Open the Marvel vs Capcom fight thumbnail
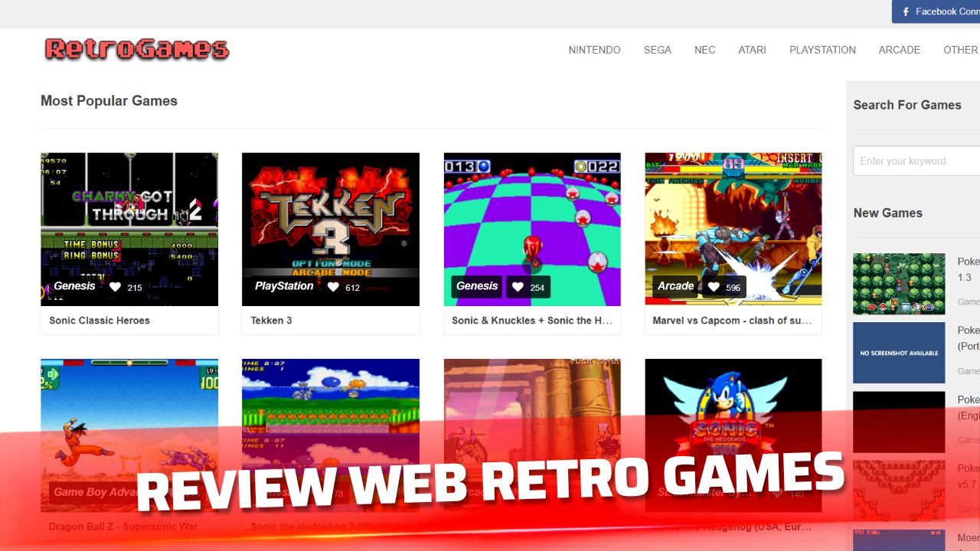 click(x=733, y=230)
